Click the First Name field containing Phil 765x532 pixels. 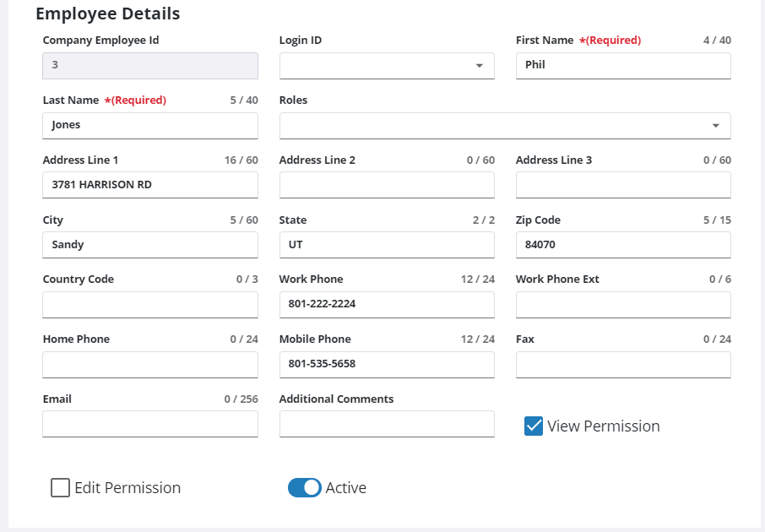(x=623, y=66)
